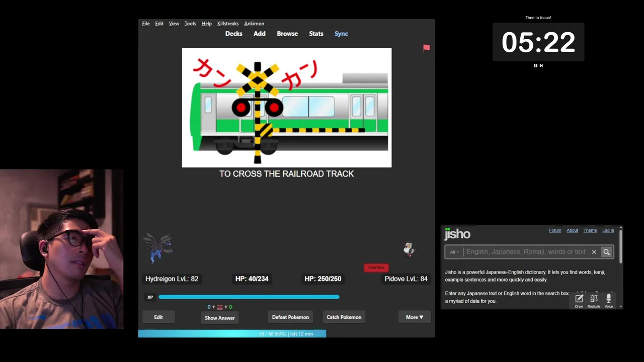Image resolution: width=644 pixels, height=362 pixels.
Task: Open the All filter dropdown in Jisho search
Action: tap(454, 252)
